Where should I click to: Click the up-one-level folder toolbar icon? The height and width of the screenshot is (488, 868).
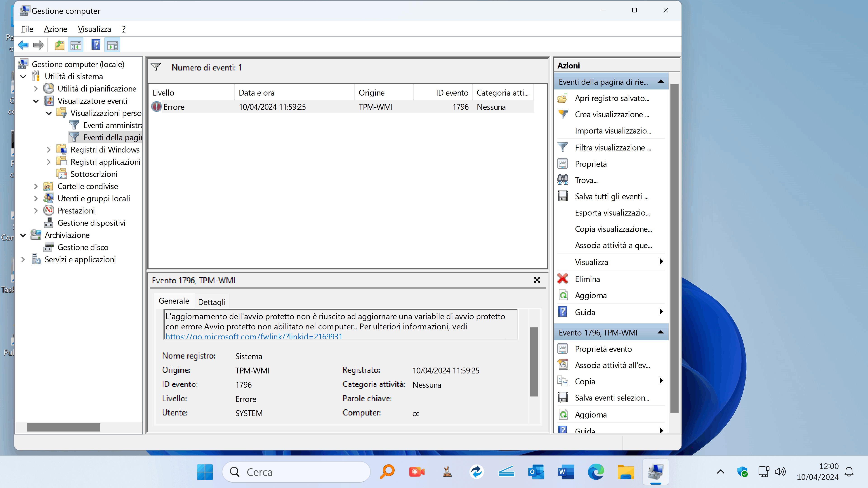(x=59, y=45)
